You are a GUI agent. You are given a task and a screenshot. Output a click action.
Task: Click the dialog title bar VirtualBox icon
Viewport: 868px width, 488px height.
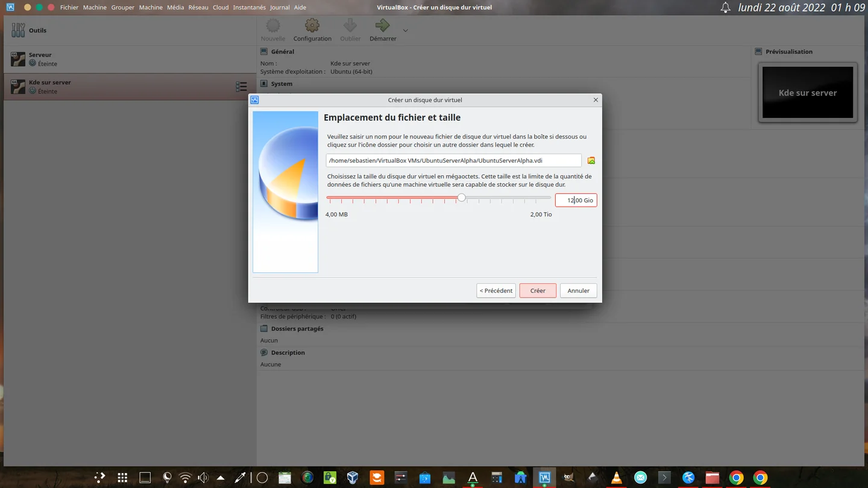coord(254,100)
